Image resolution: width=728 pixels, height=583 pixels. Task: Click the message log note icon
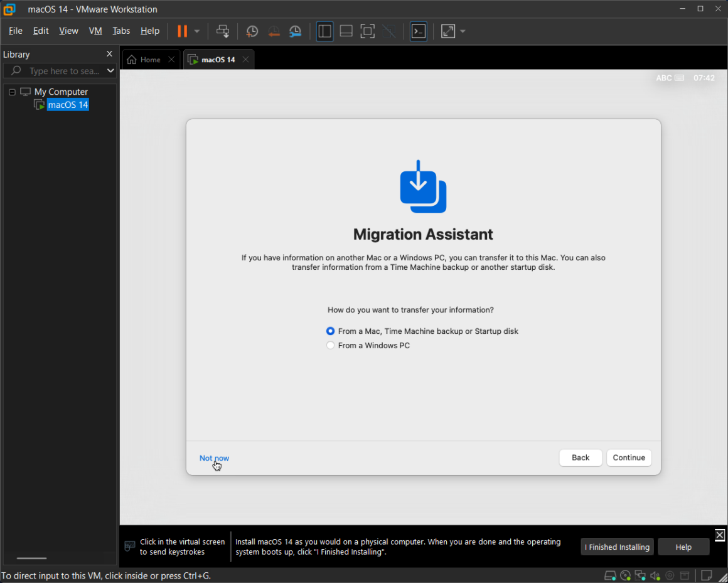[x=707, y=575]
